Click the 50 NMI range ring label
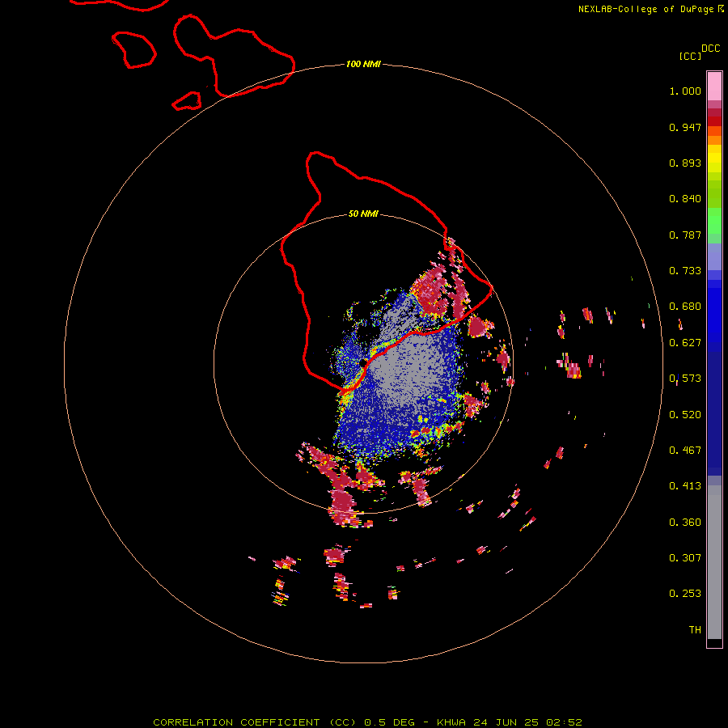Screen dimensions: 728x728 point(363,214)
